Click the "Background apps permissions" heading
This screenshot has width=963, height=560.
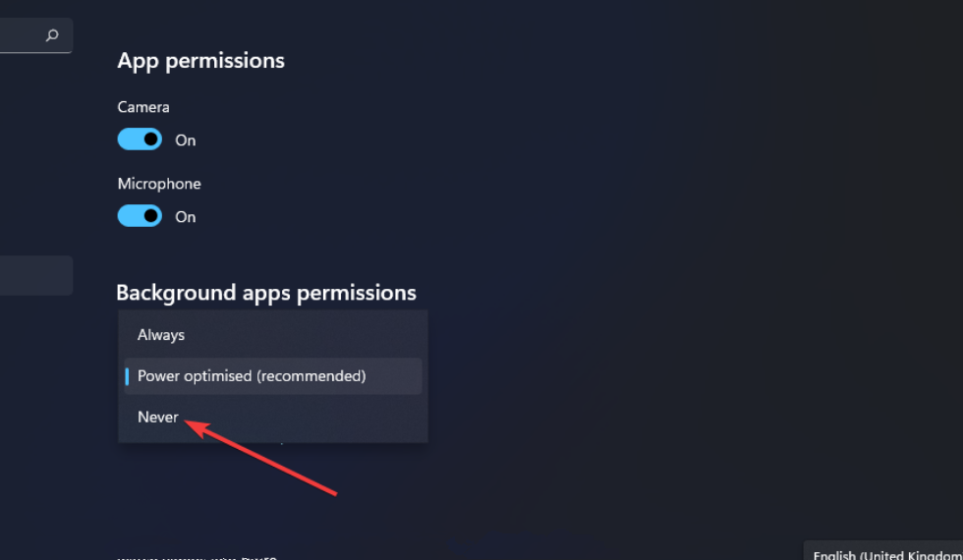265,293
